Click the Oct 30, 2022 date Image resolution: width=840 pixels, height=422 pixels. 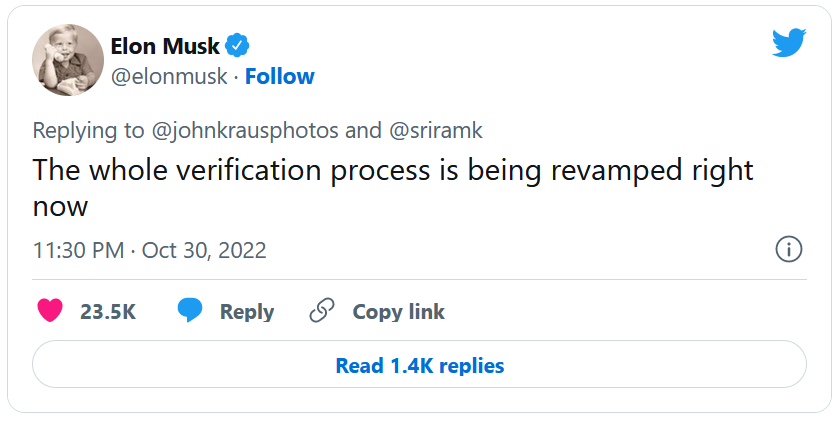(x=204, y=249)
